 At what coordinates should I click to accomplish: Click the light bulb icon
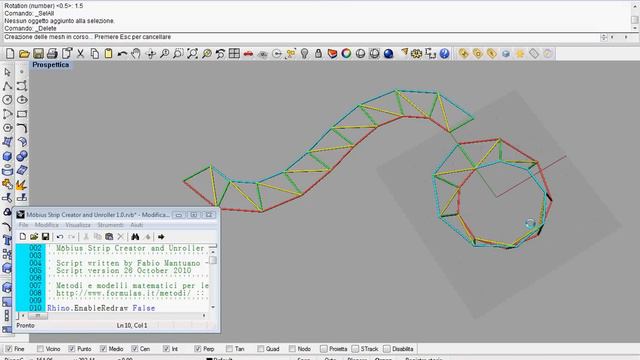[x=304, y=53]
